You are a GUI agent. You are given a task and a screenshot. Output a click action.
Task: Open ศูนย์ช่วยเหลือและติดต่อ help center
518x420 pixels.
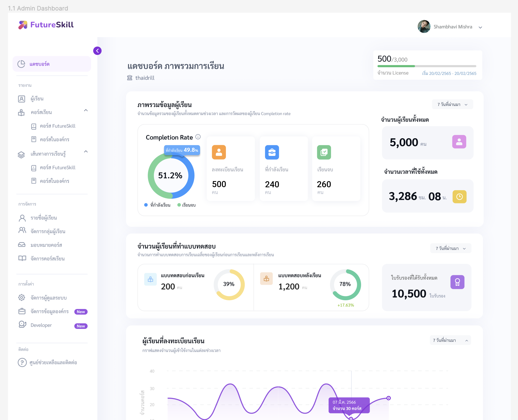pos(53,363)
